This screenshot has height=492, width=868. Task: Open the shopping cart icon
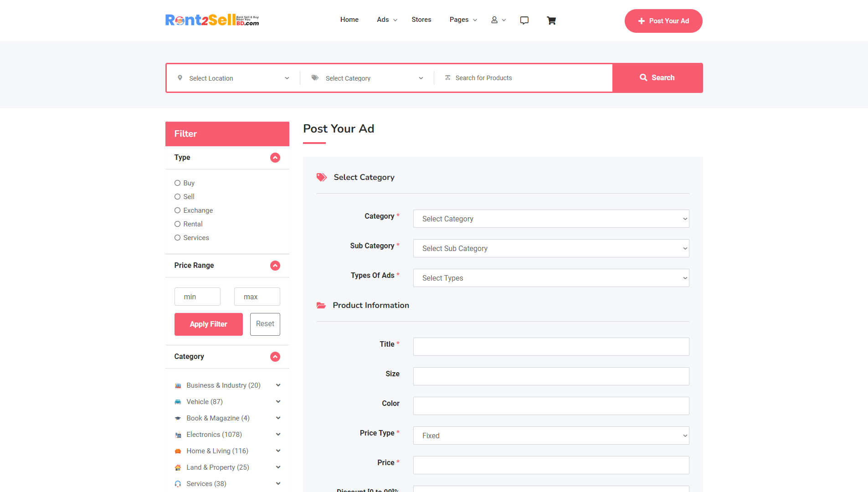pyautogui.click(x=551, y=20)
